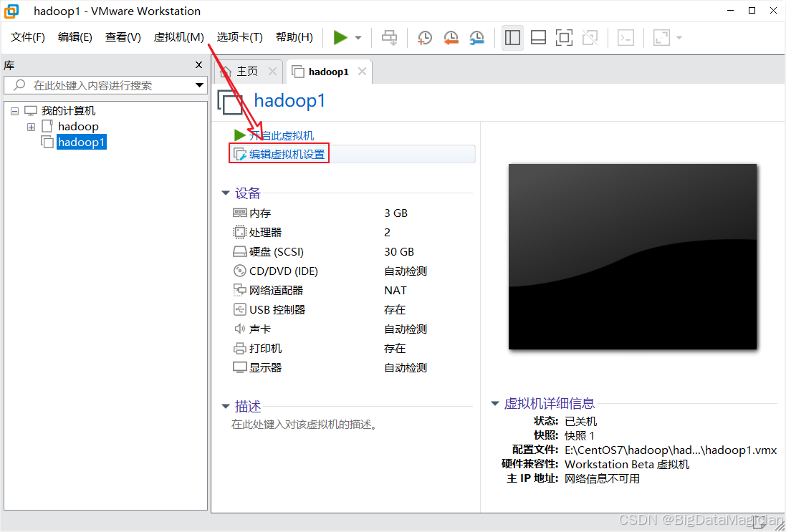
Task: Select the 处理器 device label
Action: click(x=266, y=233)
